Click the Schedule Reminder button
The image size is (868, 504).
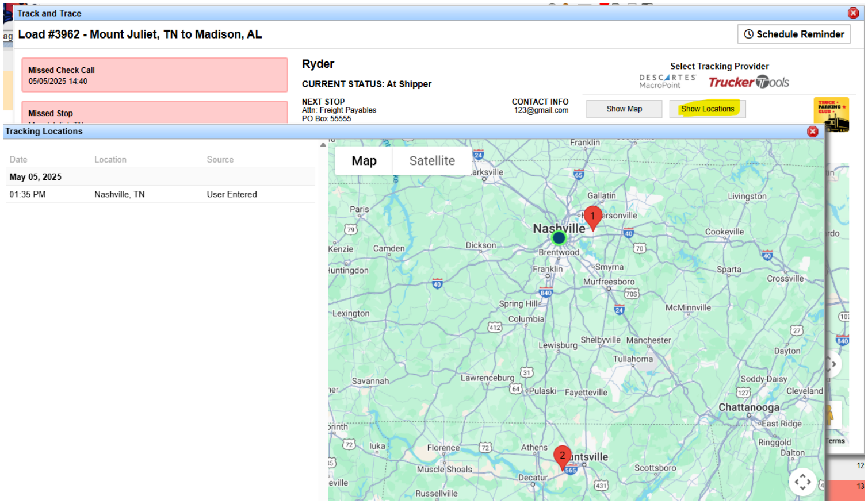(x=794, y=34)
